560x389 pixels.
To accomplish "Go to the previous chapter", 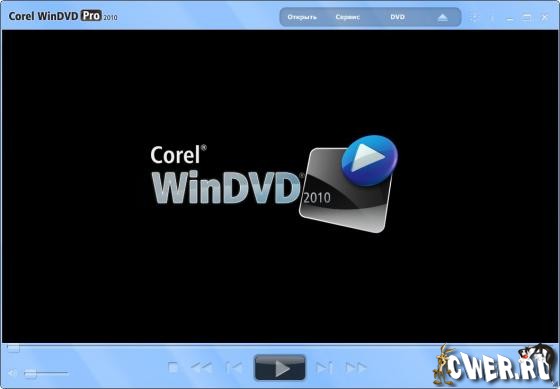I will pos(234,367).
